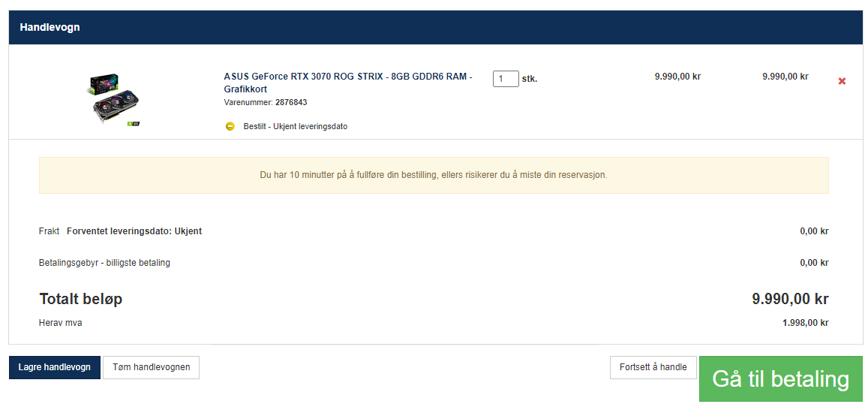868x416 pixels.
Task: Click the Handlevogn header title
Action: [50, 27]
